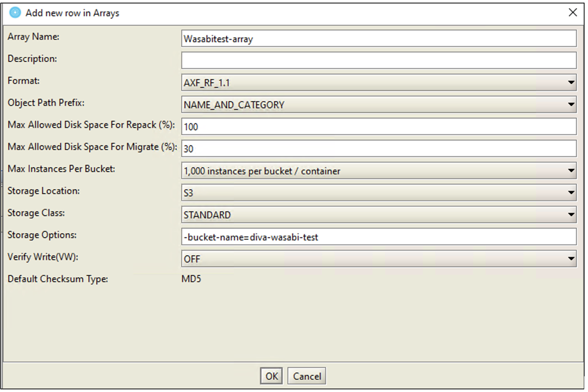Viewport: 588px width, 392px height.
Task: Click the Max Allowed Disk Space For Migrate field
Action: click(x=379, y=148)
